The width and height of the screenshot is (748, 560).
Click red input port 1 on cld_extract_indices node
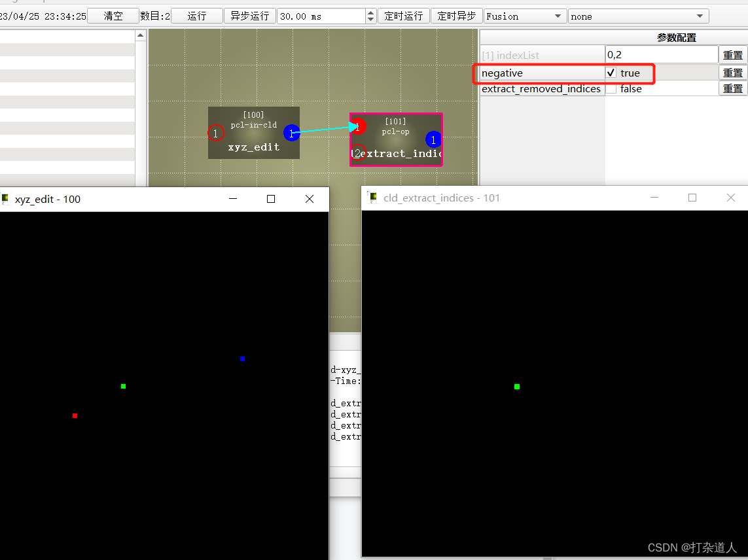tap(358, 126)
